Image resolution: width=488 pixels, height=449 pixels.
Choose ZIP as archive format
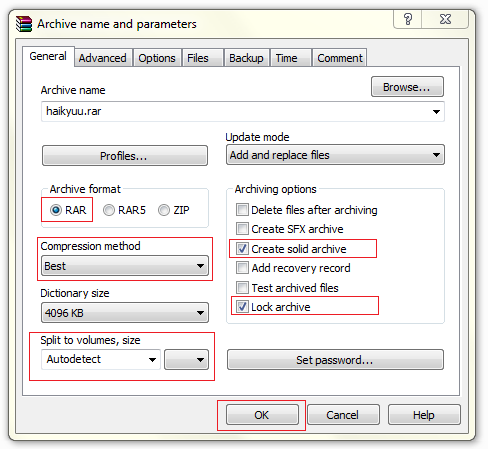[164, 210]
